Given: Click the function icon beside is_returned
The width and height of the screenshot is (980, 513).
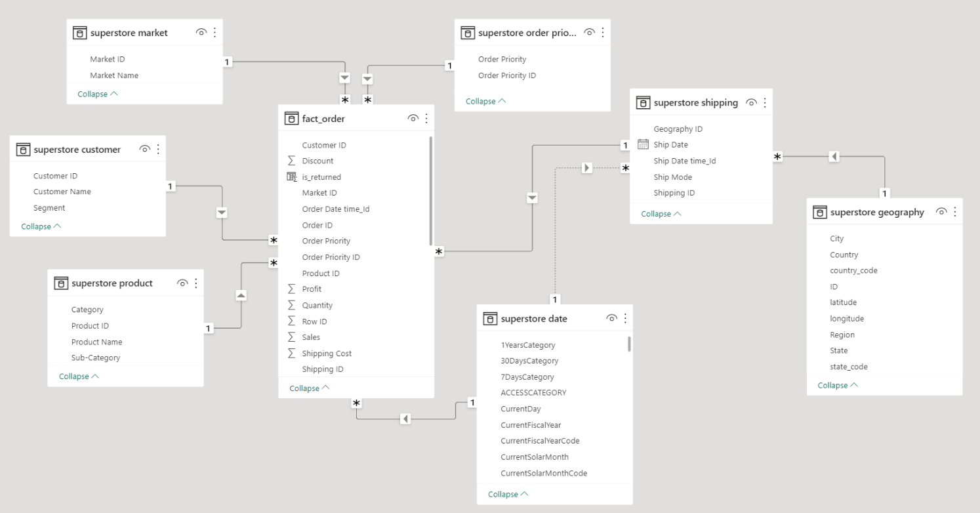Looking at the screenshot, I should pyautogui.click(x=293, y=176).
